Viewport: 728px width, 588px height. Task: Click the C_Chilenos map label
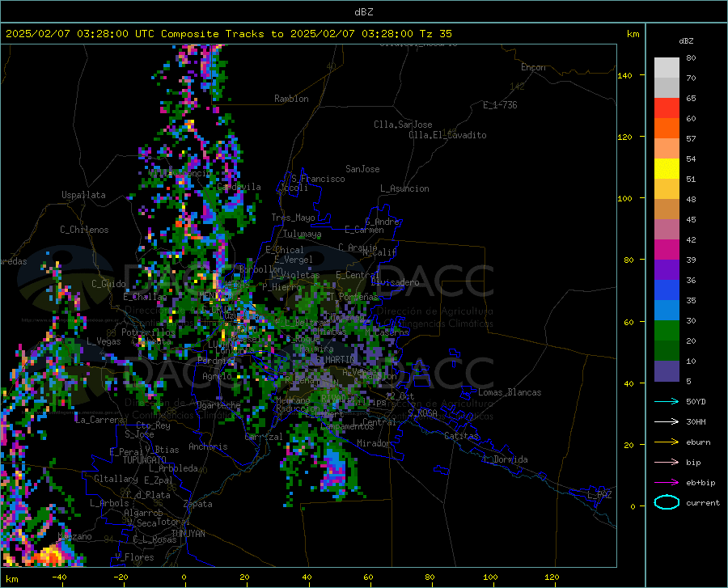point(84,230)
